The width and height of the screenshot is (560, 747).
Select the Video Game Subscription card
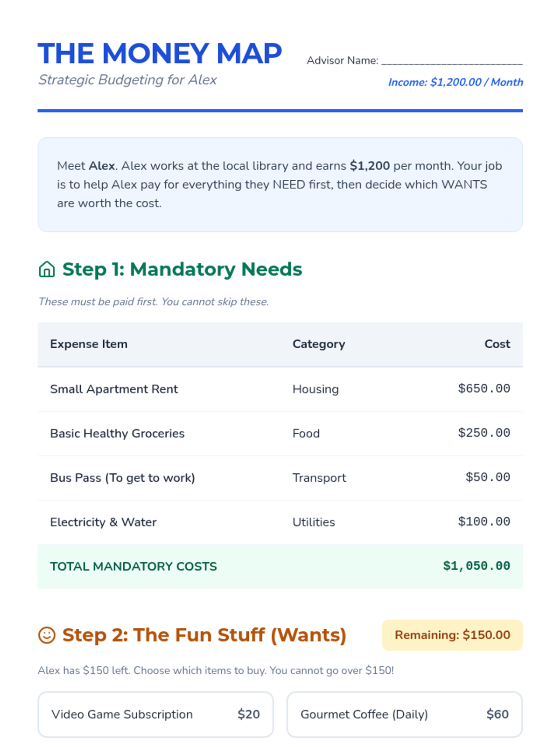tap(155, 714)
